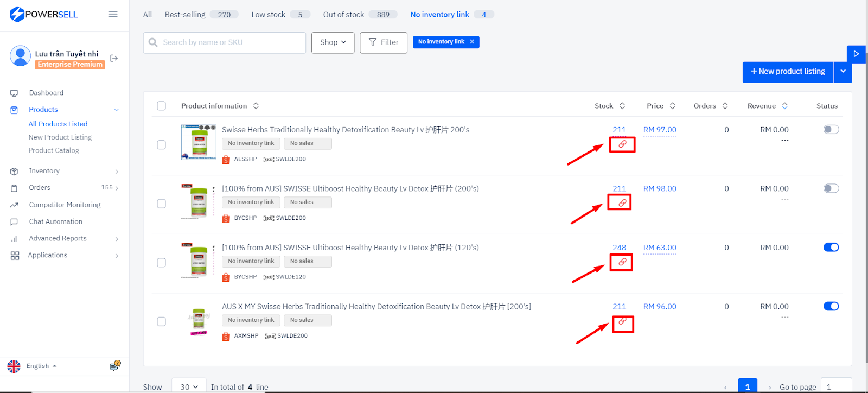The image size is (868, 393).
Task: Enable status toggle for Ultiboost 200's BYCSHP
Action: pos(831,188)
